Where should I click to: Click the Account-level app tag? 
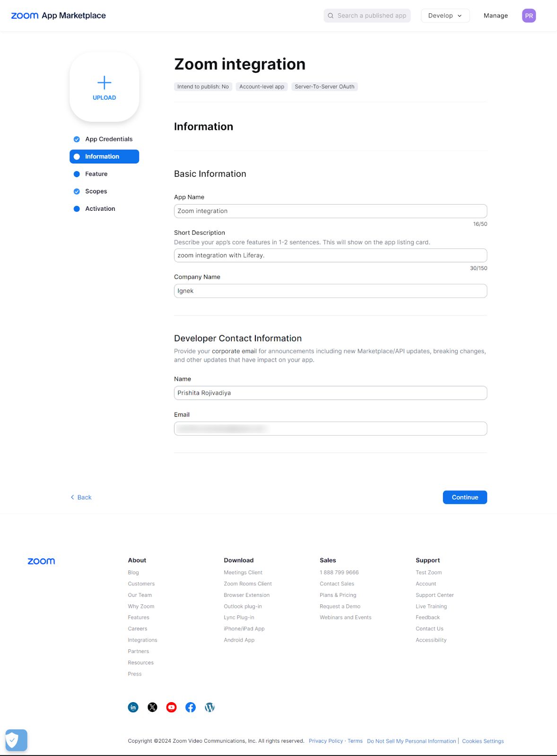point(261,86)
